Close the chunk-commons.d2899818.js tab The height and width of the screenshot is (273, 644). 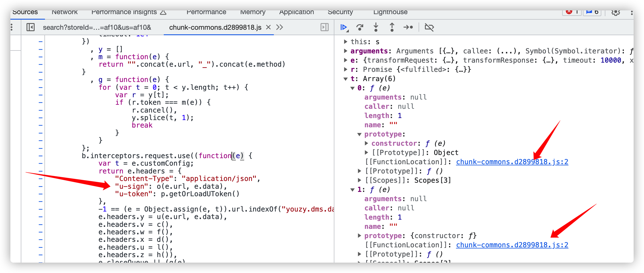coord(268,27)
